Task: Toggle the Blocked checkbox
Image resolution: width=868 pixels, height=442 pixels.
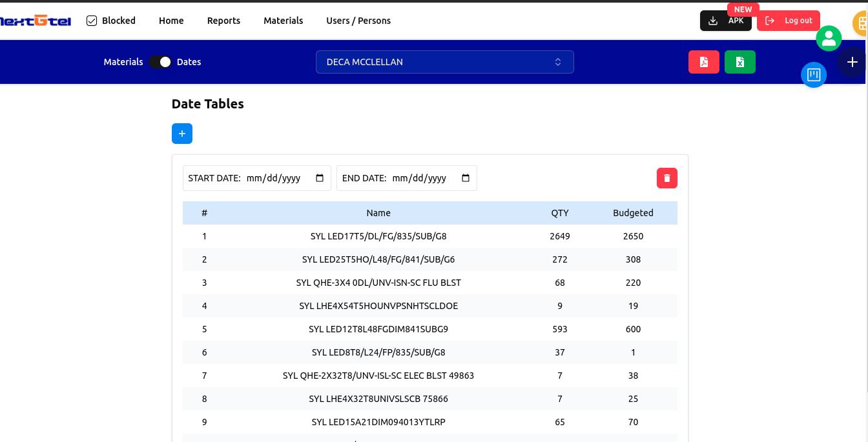Action: pos(92,21)
